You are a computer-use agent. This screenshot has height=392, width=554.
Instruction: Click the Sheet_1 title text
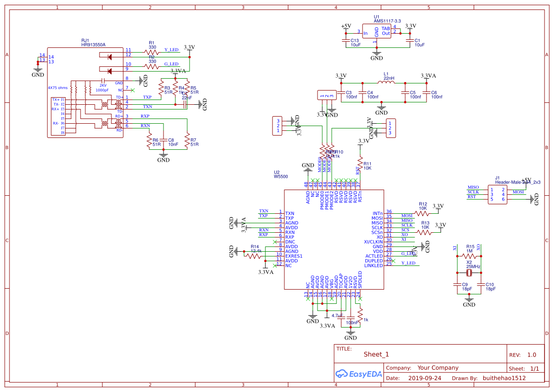click(376, 354)
